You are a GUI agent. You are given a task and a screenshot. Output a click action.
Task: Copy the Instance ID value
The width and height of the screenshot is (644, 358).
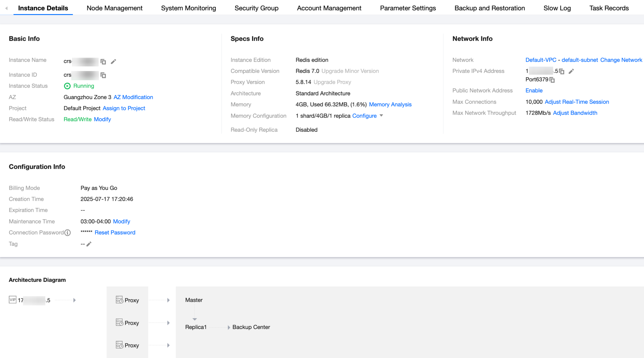(103, 75)
